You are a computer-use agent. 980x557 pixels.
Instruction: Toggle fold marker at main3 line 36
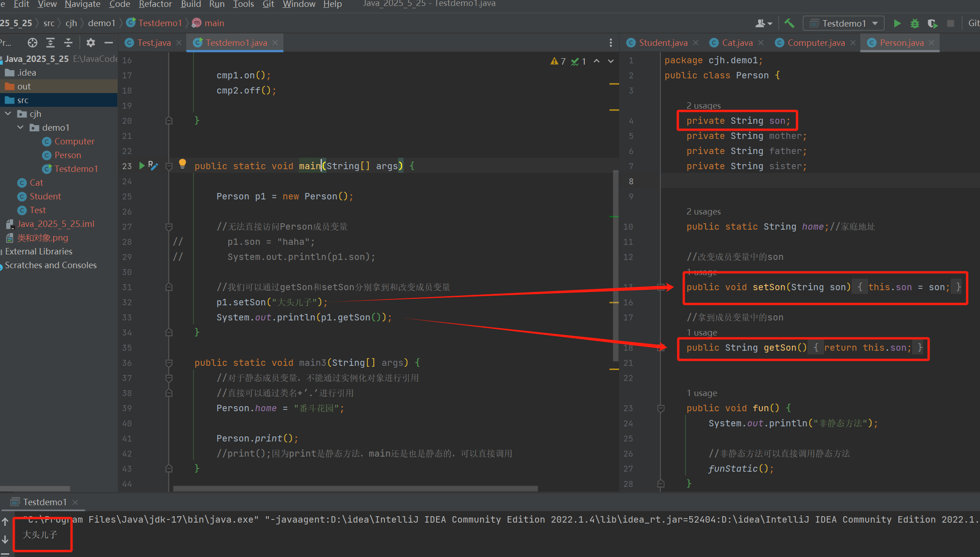169,363
